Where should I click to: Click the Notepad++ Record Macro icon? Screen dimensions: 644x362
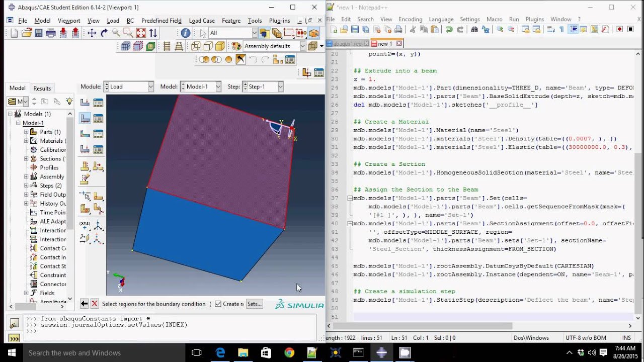pyautogui.click(x=619, y=30)
